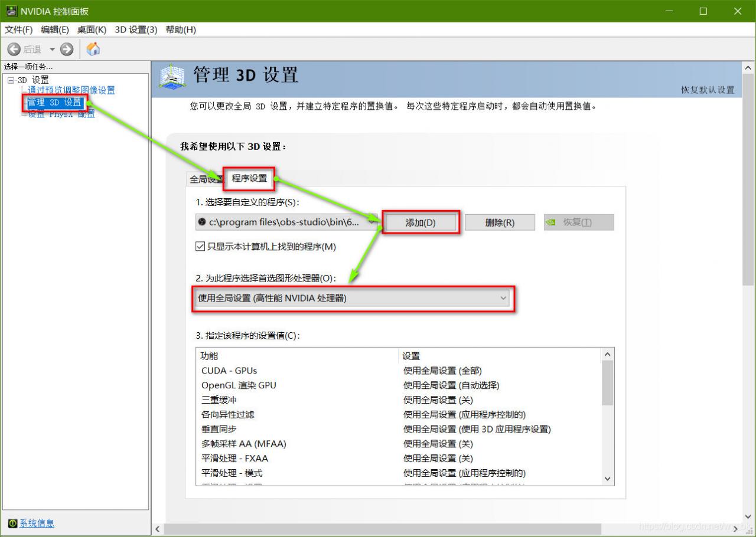
Task: Click 使用全局设置 (全部) value
Action: click(x=442, y=371)
